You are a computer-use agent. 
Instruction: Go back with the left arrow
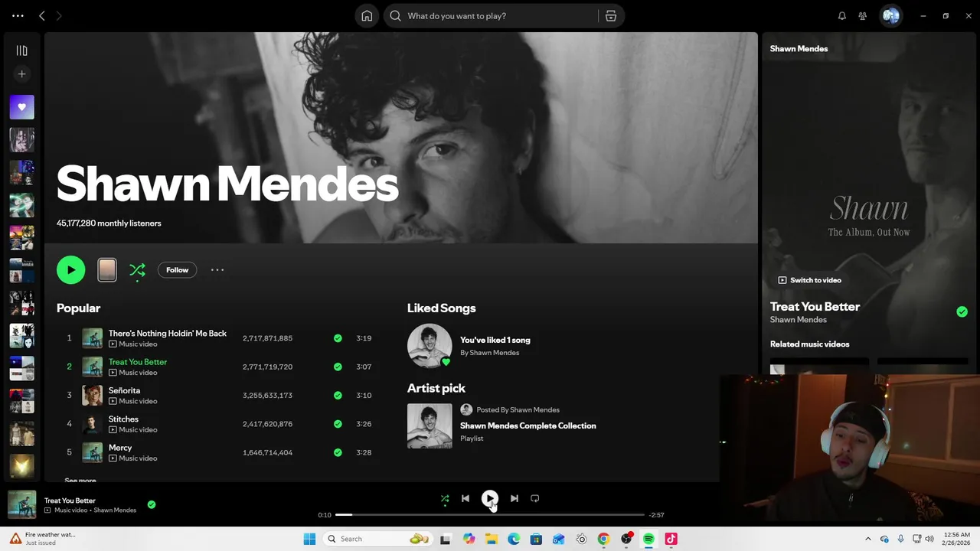point(42,15)
